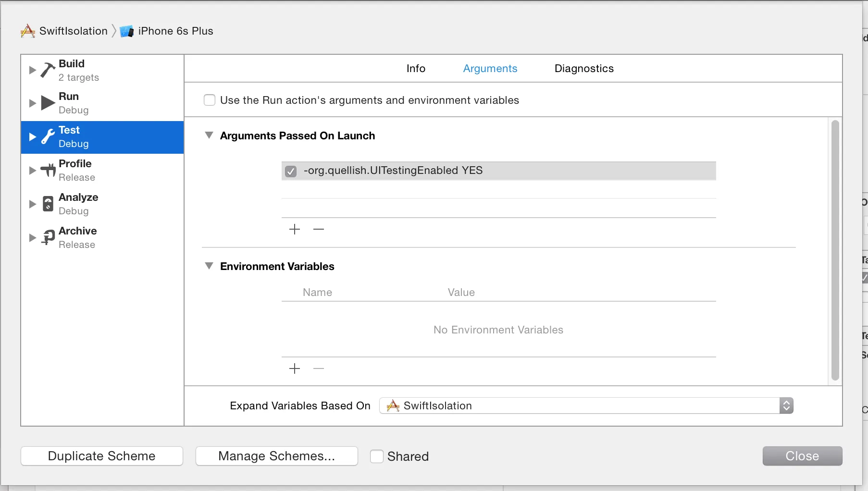Click the Profile instrument icon

coord(48,170)
